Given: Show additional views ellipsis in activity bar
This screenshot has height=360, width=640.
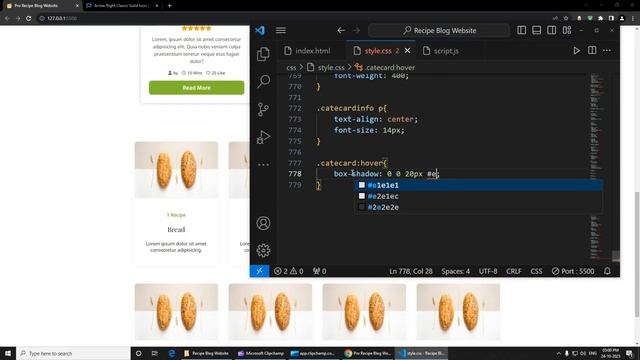Looking at the screenshot, I should pyautogui.click(x=263, y=165).
